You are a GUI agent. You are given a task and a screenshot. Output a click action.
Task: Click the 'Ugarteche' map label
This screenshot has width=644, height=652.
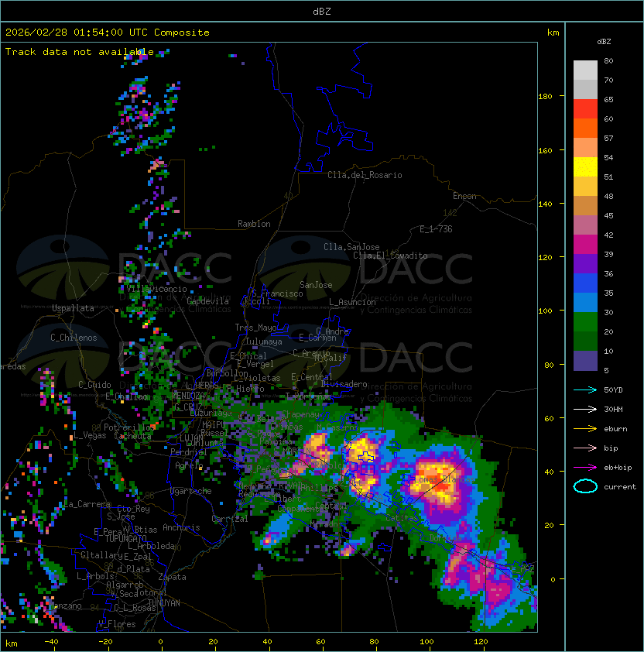pyautogui.click(x=191, y=491)
